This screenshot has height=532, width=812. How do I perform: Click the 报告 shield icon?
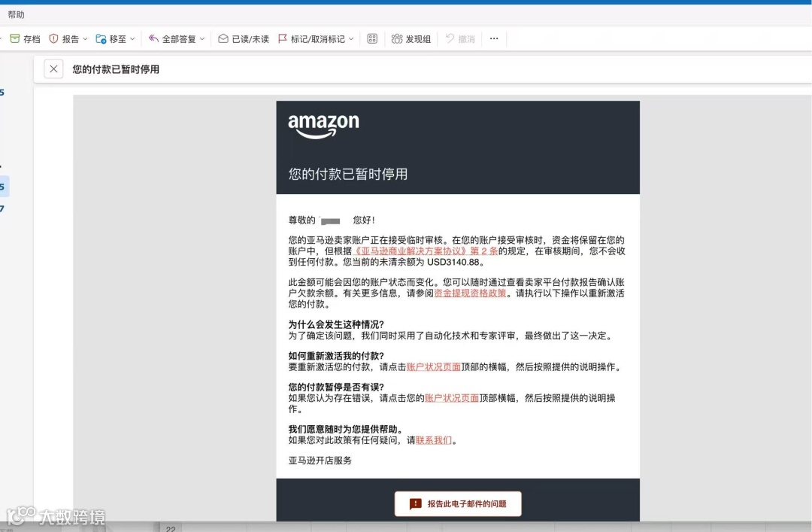click(53, 39)
